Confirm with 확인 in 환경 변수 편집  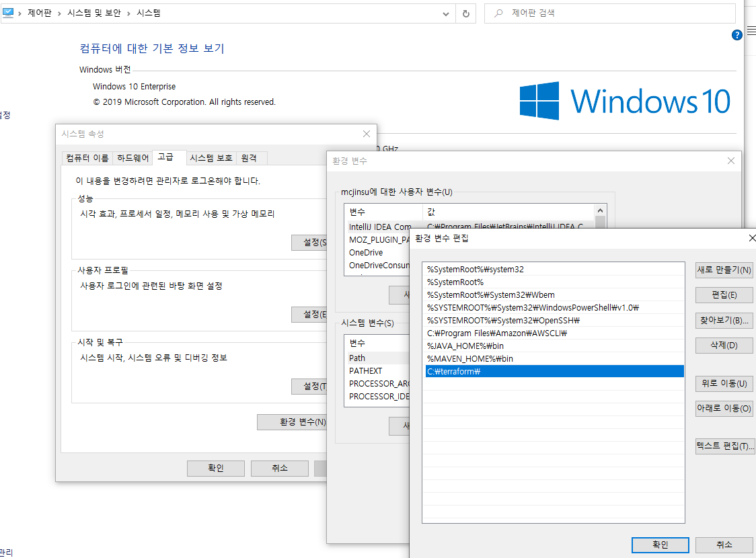[660, 545]
